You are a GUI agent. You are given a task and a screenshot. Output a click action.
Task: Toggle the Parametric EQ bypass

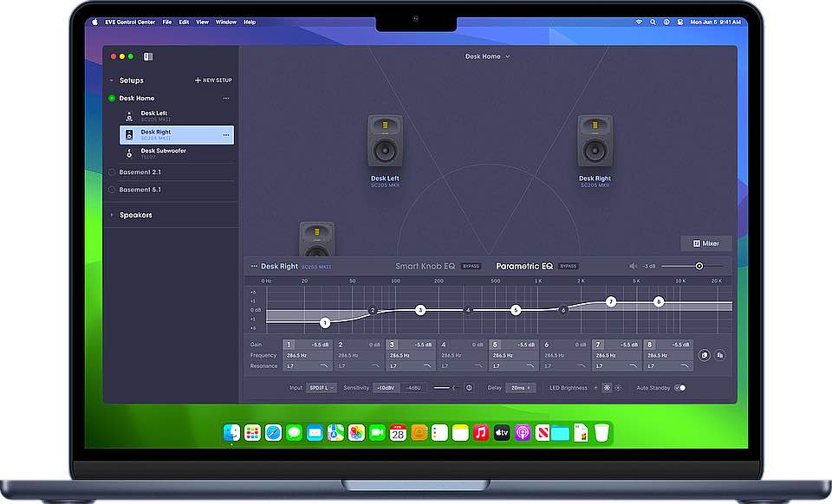pos(569,266)
